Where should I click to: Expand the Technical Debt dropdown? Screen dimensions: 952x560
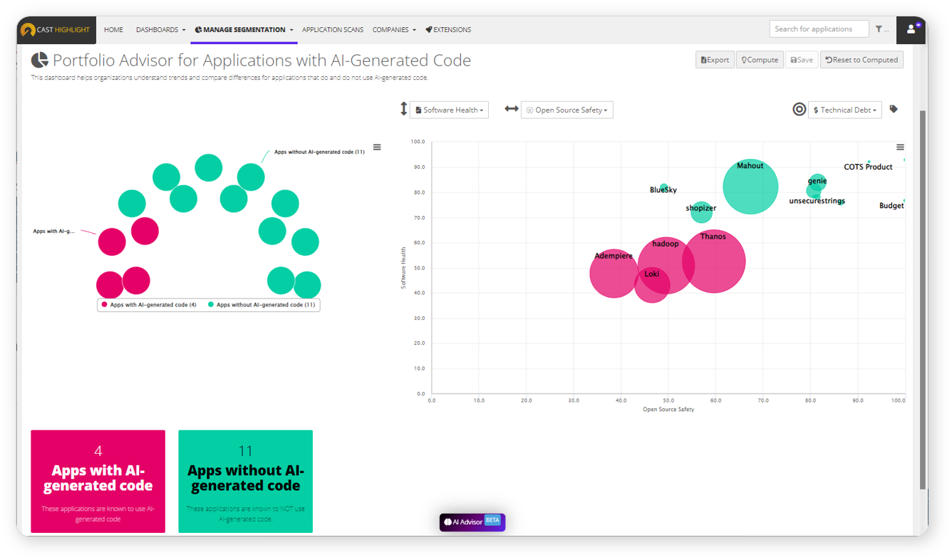(x=845, y=110)
